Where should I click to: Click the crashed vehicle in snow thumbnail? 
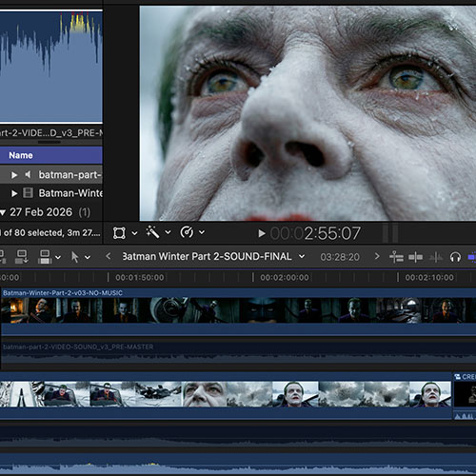click(x=158, y=394)
